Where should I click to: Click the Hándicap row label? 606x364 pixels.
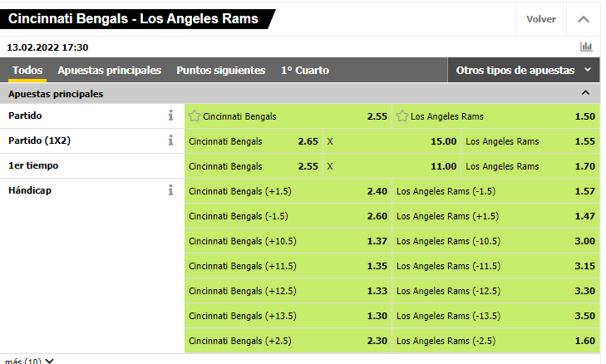[30, 190]
